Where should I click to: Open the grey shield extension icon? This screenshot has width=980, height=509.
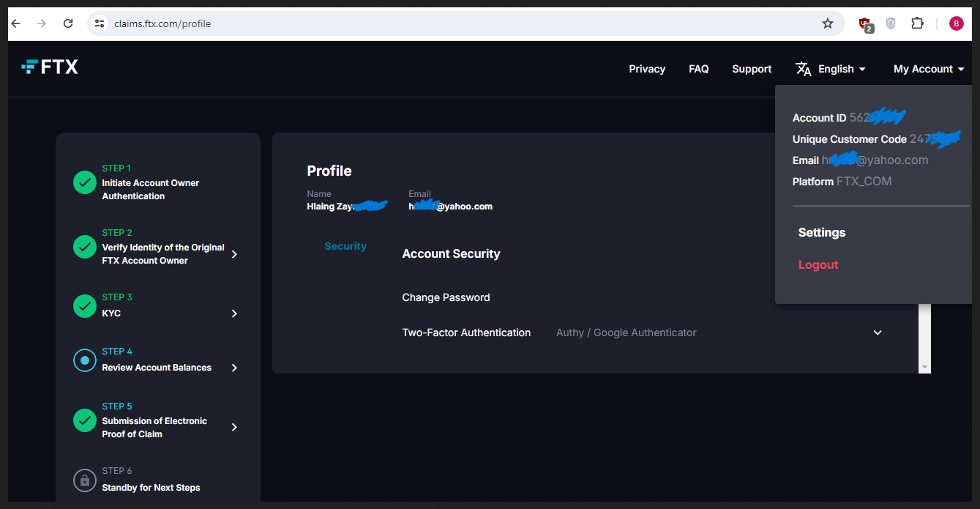[891, 23]
